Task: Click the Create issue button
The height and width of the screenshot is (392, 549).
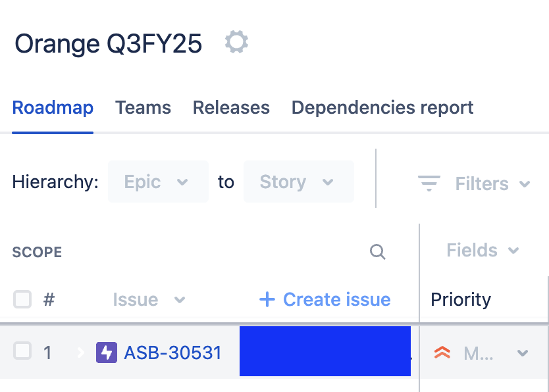Action: click(325, 300)
